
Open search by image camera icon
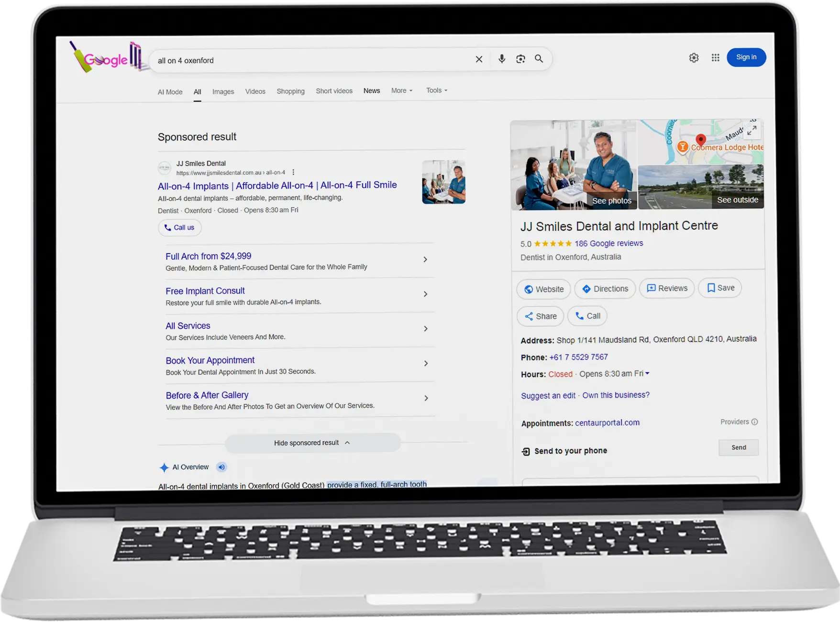coord(520,58)
